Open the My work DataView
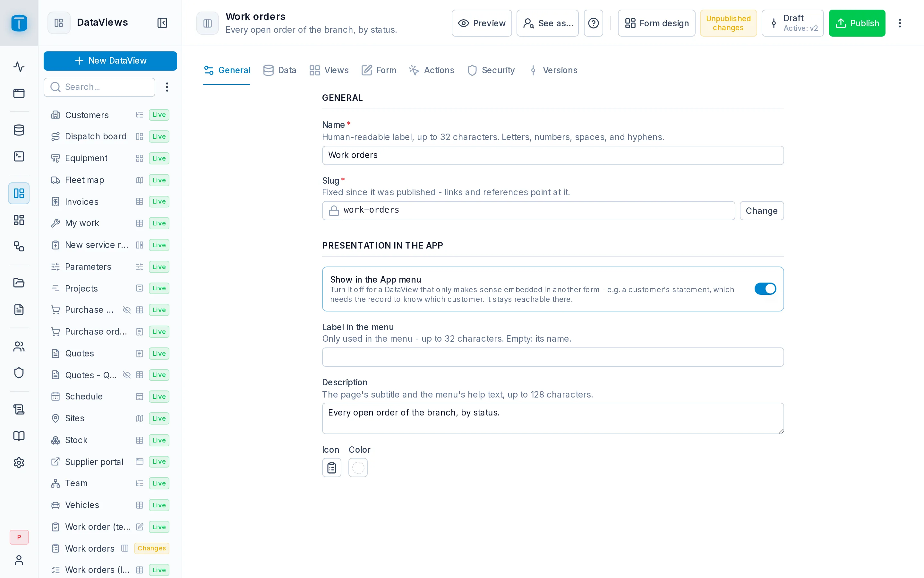 click(x=110, y=223)
